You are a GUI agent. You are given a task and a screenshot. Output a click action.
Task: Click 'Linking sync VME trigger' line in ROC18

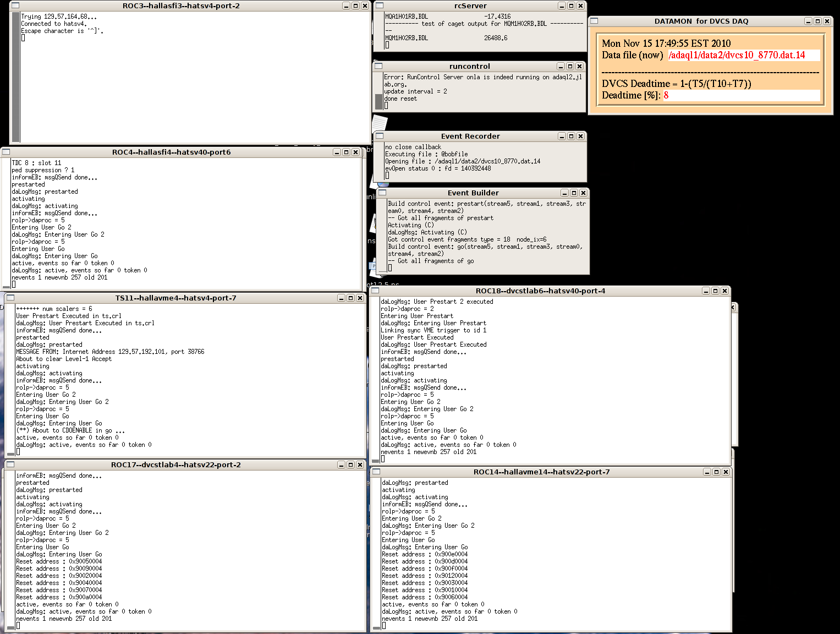[433, 330]
